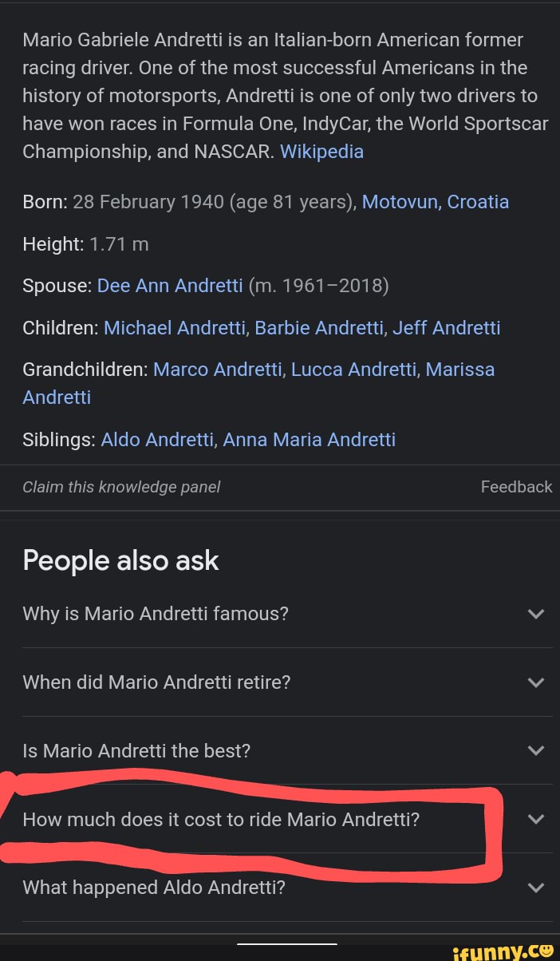Viewport: 560px width, 961px height.
Task: Select 'Claim this knowledge panel'
Action: coord(121,487)
